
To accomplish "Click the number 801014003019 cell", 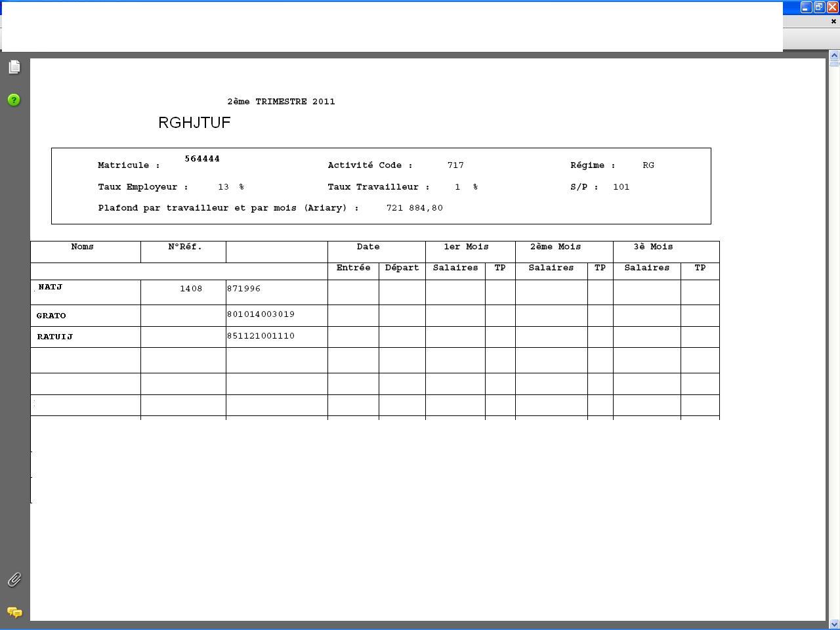I will pos(261,314).
